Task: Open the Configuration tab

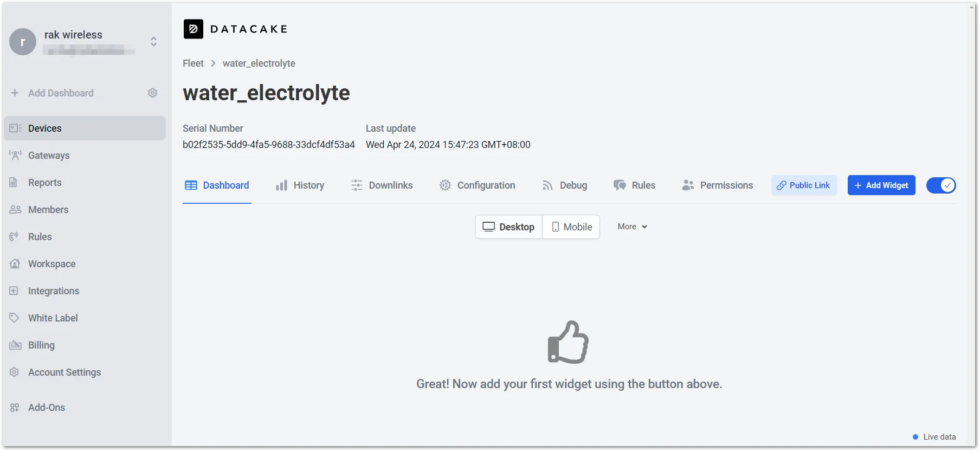Action: click(478, 185)
